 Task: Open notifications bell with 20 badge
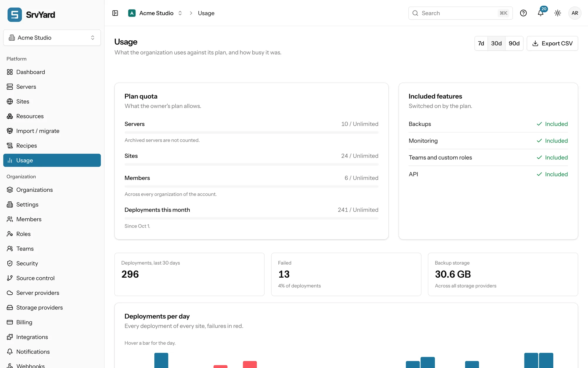(x=541, y=13)
